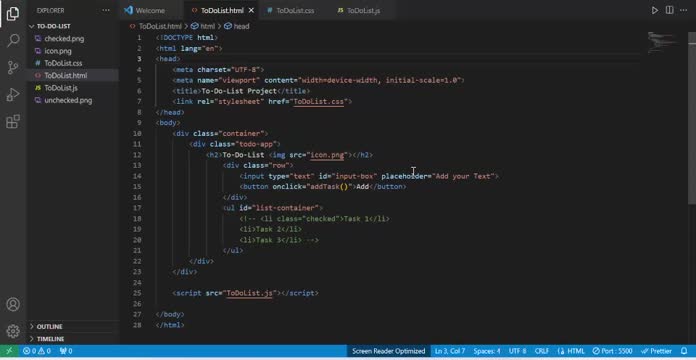Switch to the ToDoList.js tab
The height and width of the screenshot is (360, 696).
tap(363, 10)
